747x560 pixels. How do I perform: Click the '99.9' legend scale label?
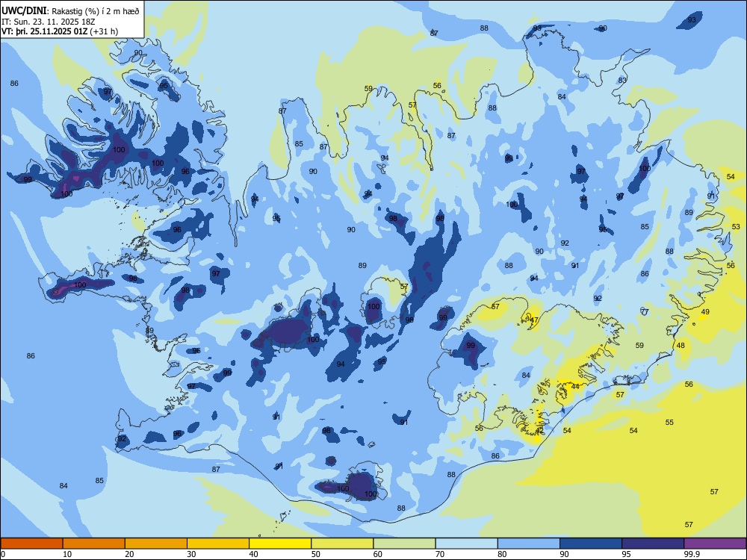[x=691, y=554]
